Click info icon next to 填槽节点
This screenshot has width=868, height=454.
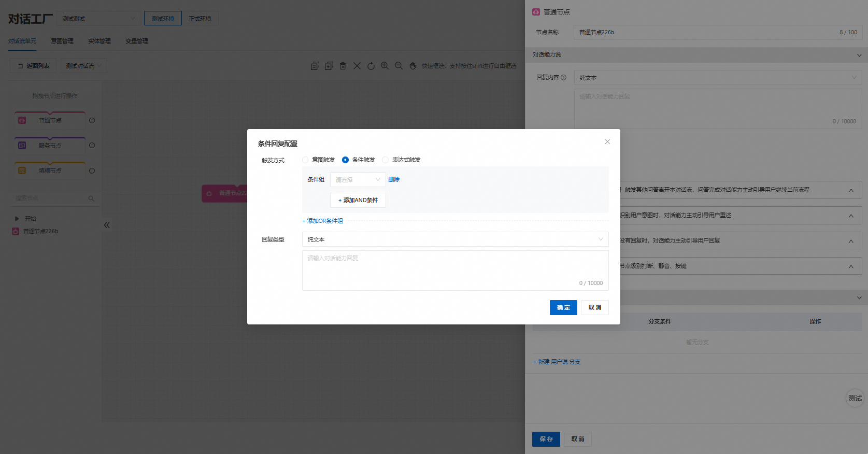[x=92, y=171]
